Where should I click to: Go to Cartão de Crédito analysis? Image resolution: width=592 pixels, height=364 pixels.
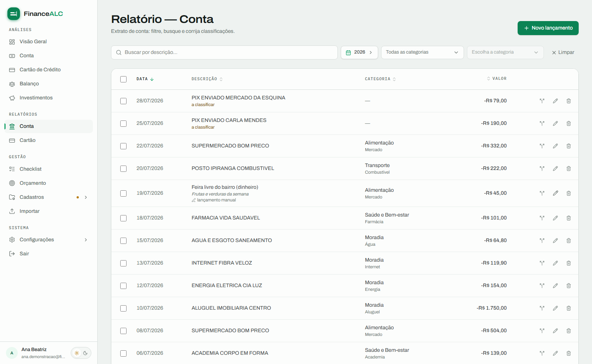48,70
